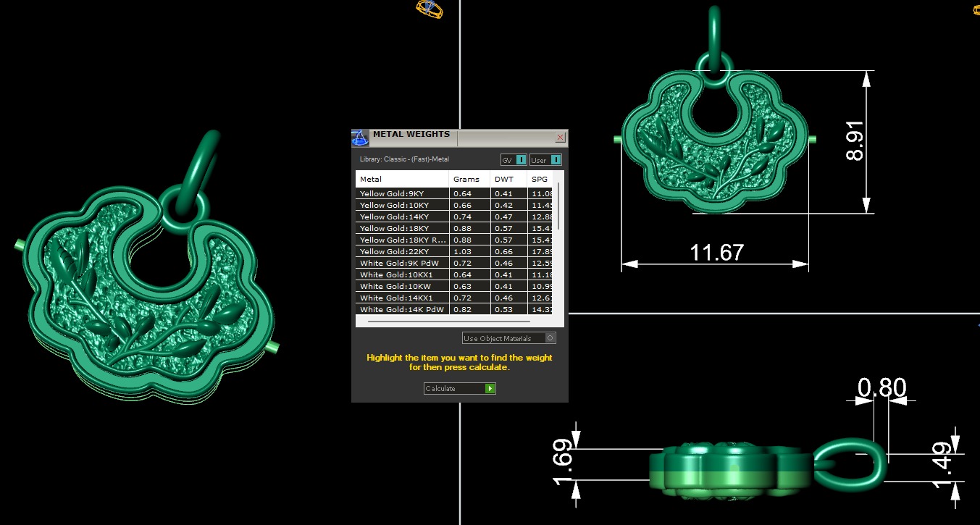Select the Yellow Gold:22KY row
The width and height of the screenshot is (980, 525).
pos(454,251)
